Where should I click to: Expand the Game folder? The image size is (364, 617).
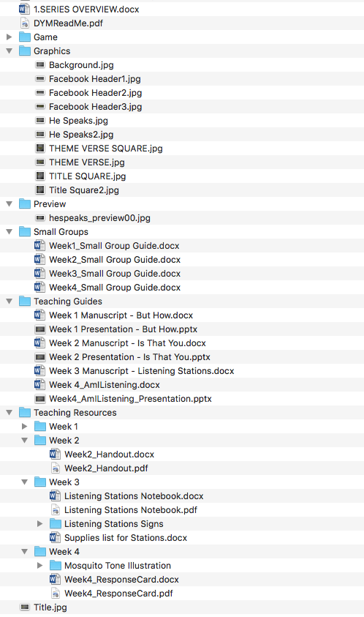[9, 37]
